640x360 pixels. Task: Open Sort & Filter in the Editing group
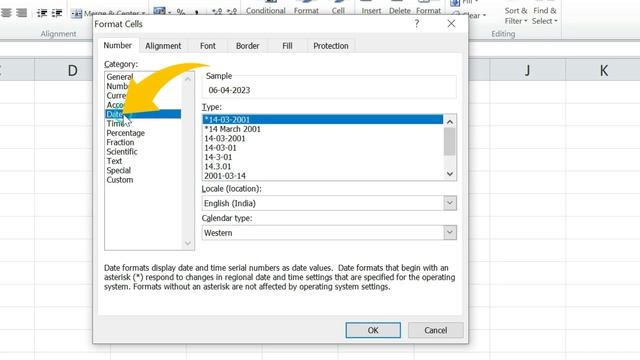(516, 16)
